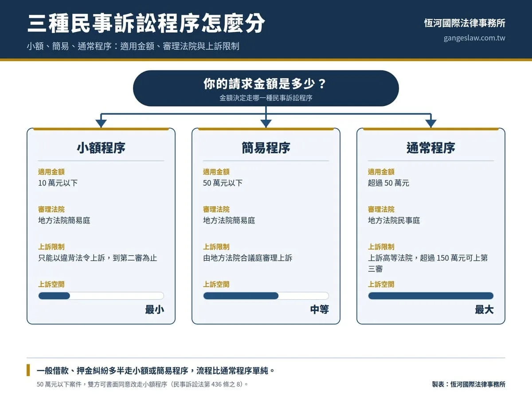Image resolution: width=532 pixels, height=399 pixels.
Task: Click 適用金額 label in 簡易程序 card
Action: tap(216, 172)
